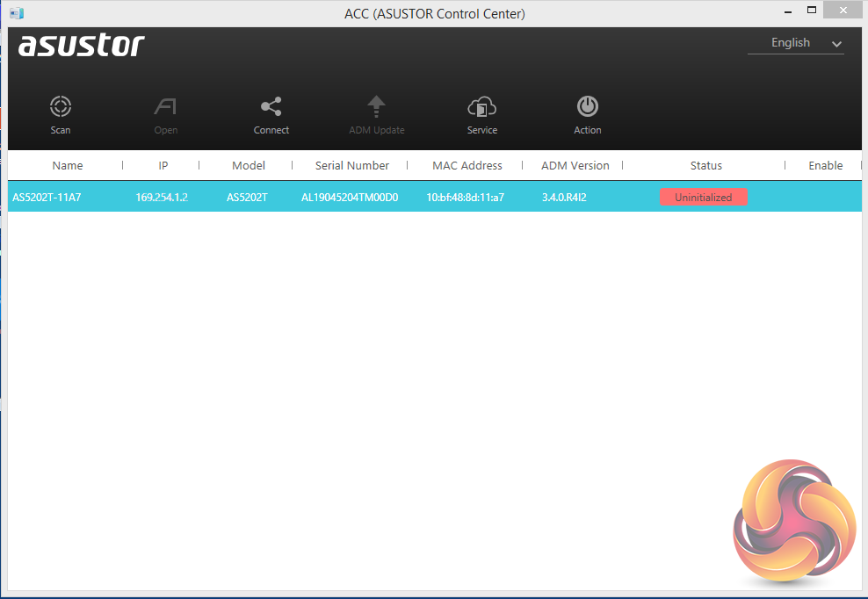Expand the English language dropdown

(795, 43)
